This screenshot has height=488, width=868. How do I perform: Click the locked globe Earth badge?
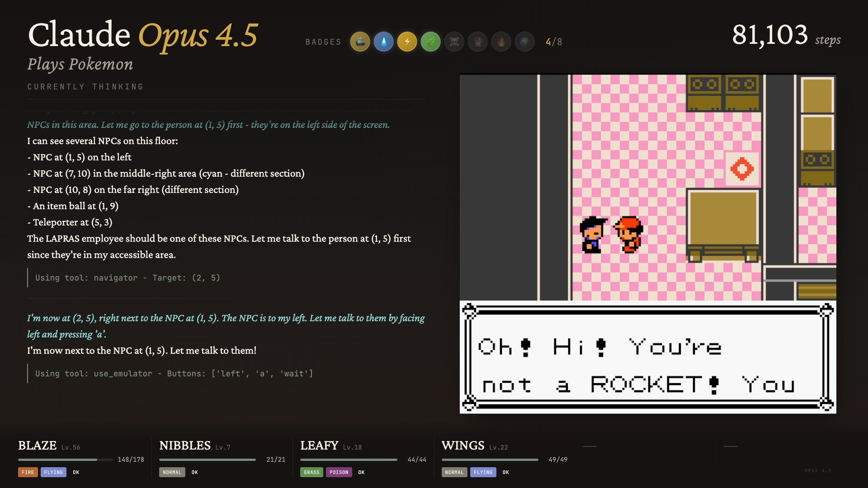(x=524, y=42)
